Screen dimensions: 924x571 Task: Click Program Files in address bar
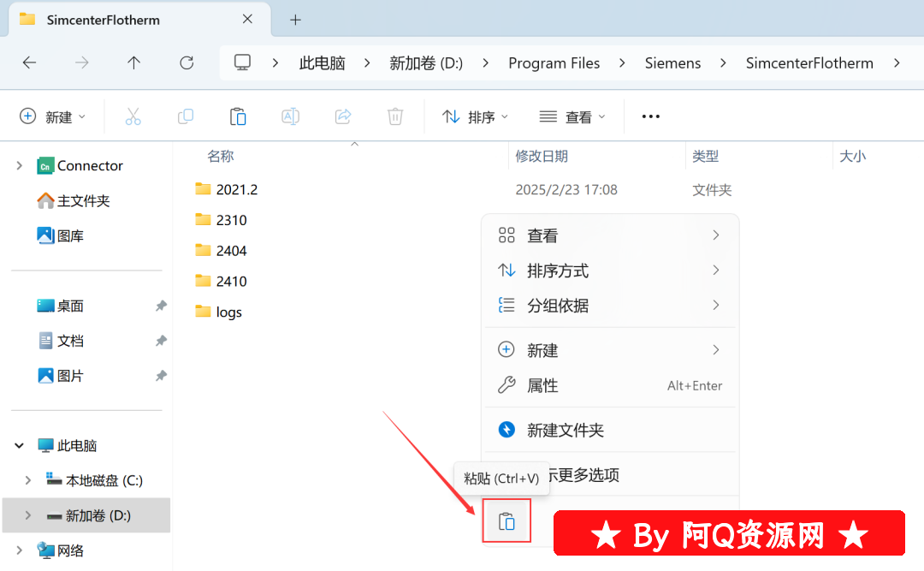click(554, 62)
